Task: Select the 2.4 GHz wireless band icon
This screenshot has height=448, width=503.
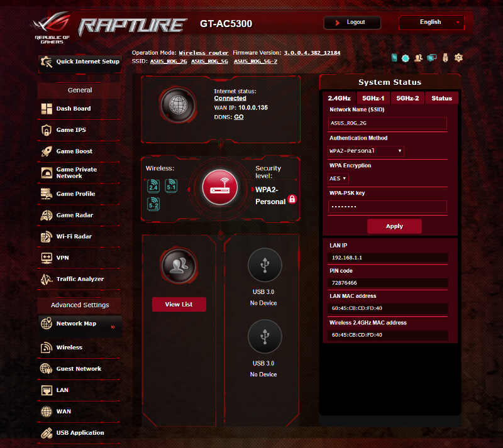Action: (153, 186)
